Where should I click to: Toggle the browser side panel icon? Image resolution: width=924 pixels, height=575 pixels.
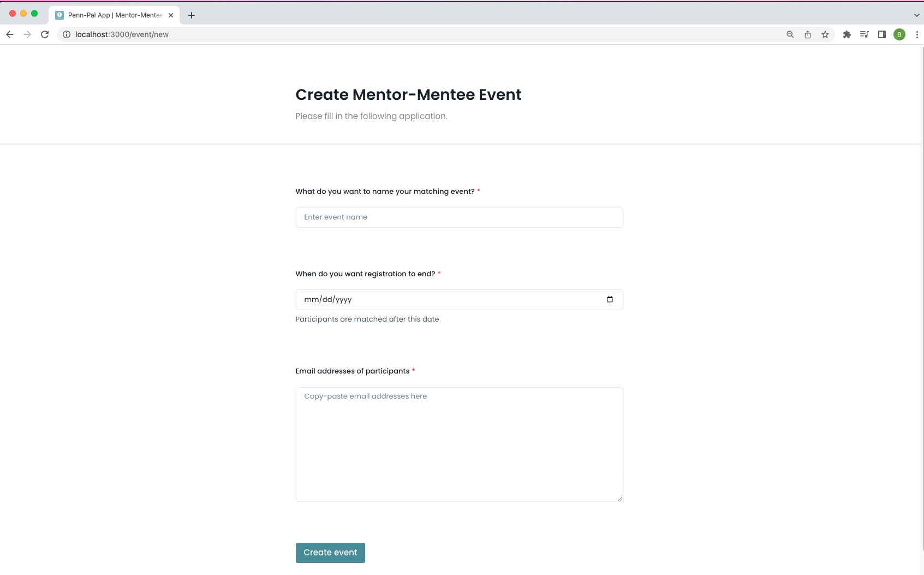tap(882, 34)
